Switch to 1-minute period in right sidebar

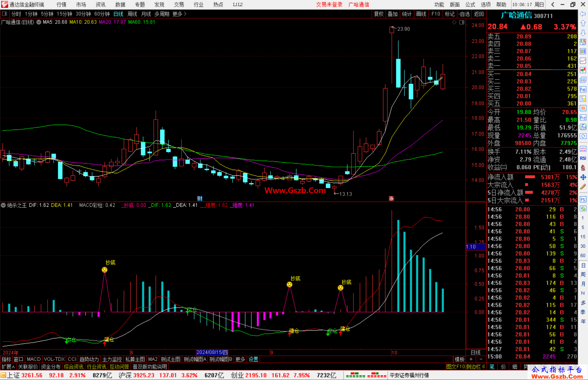pyautogui.click(x=583, y=218)
